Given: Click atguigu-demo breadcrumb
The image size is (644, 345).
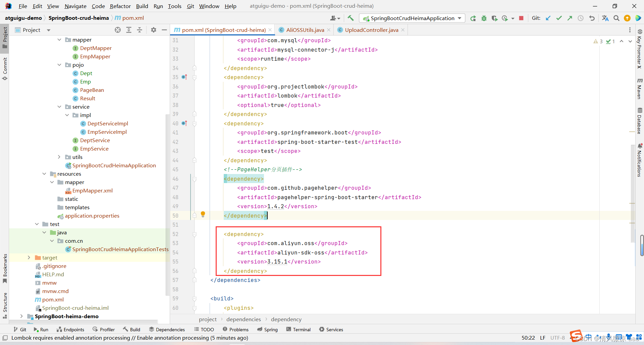Looking at the screenshot, I should pyautogui.click(x=23, y=18).
